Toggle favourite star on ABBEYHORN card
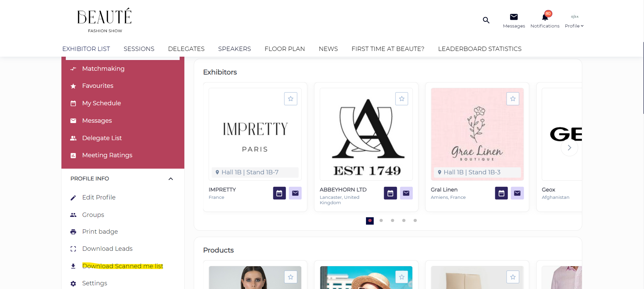644x289 pixels. (402, 99)
